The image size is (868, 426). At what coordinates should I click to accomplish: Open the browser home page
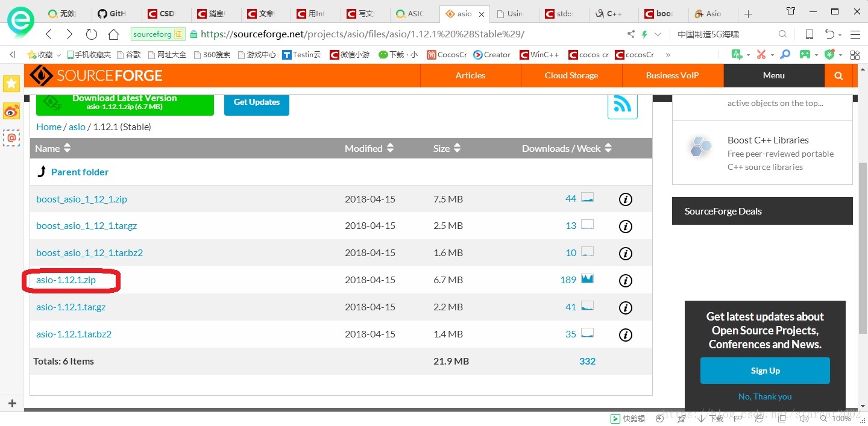coord(113,34)
